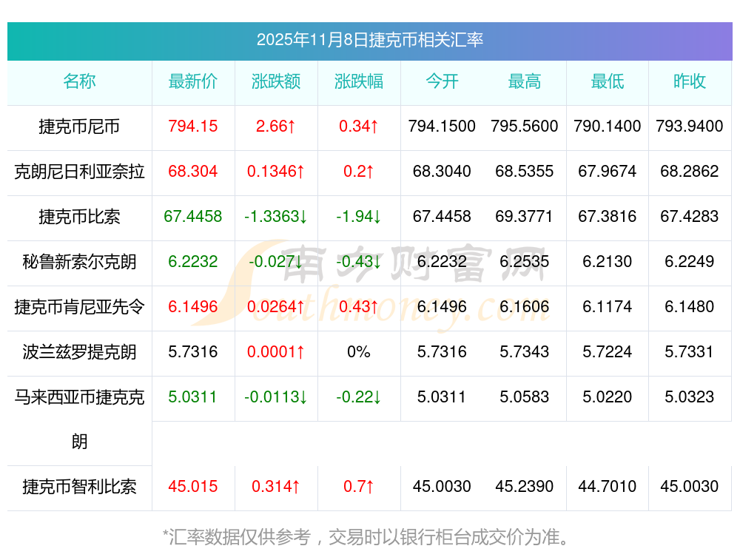This screenshot has height=560, width=740.
Task: Click the change amount 0.0264↑
Action: click(x=276, y=307)
